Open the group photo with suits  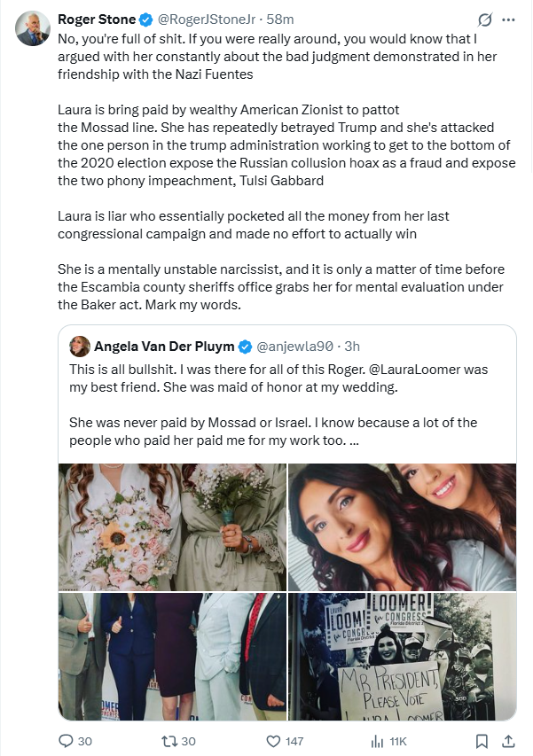click(172, 656)
